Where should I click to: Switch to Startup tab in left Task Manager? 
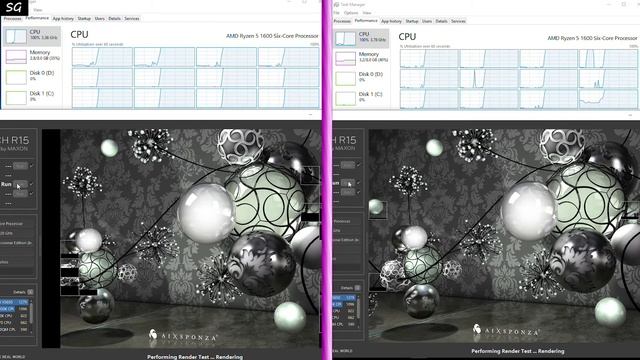pyautogui.click(x=84, y=19)
